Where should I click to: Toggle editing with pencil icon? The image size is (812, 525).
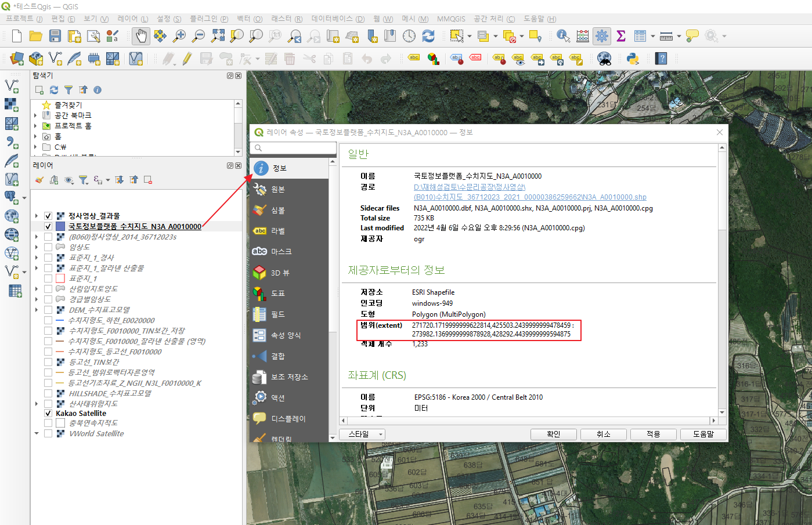coord(187,59)
